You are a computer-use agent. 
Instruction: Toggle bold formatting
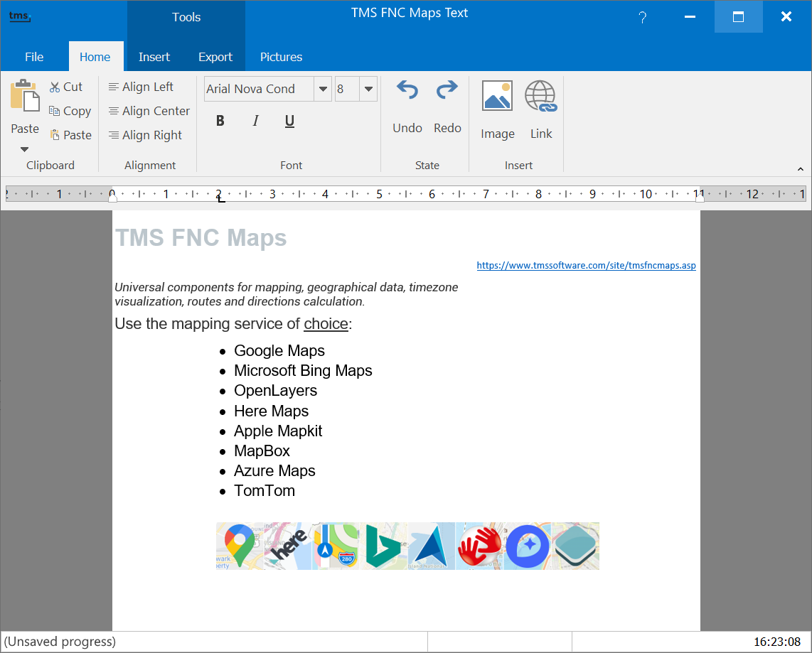(220, 121)
